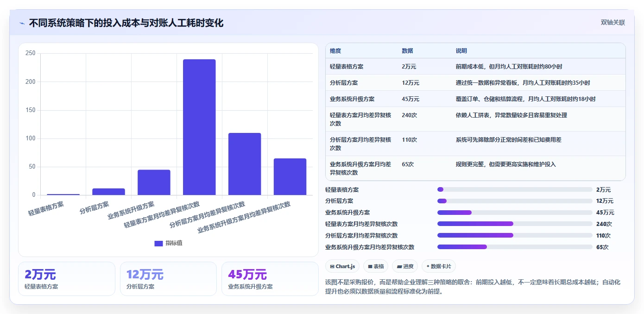644x314 pixels.
Task: Click progress value label 45万元
Action: tap(605, 213)
